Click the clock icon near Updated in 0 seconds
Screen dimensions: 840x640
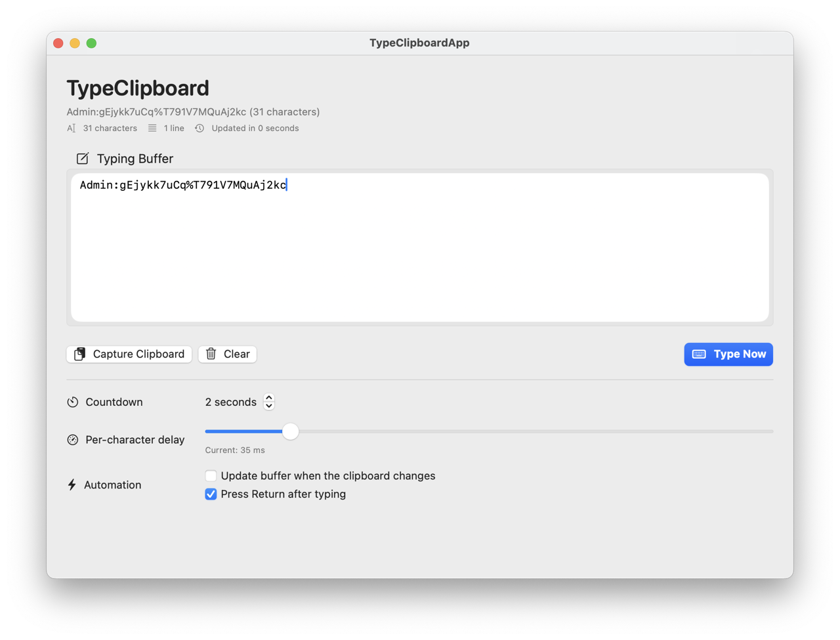point(199,128)
